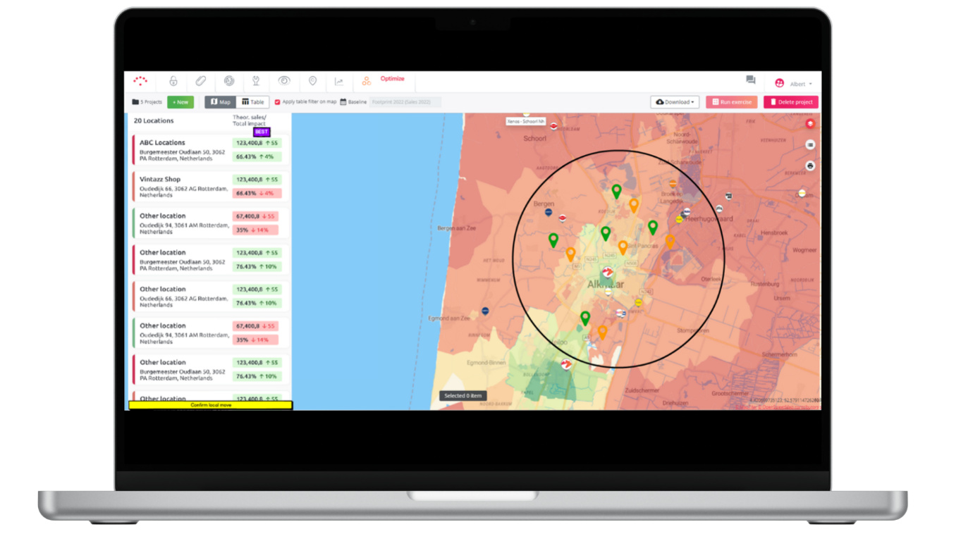Select the Vintazz Shop location card
Viewport: 980px width, 553px height.
[x=182, y=186]
